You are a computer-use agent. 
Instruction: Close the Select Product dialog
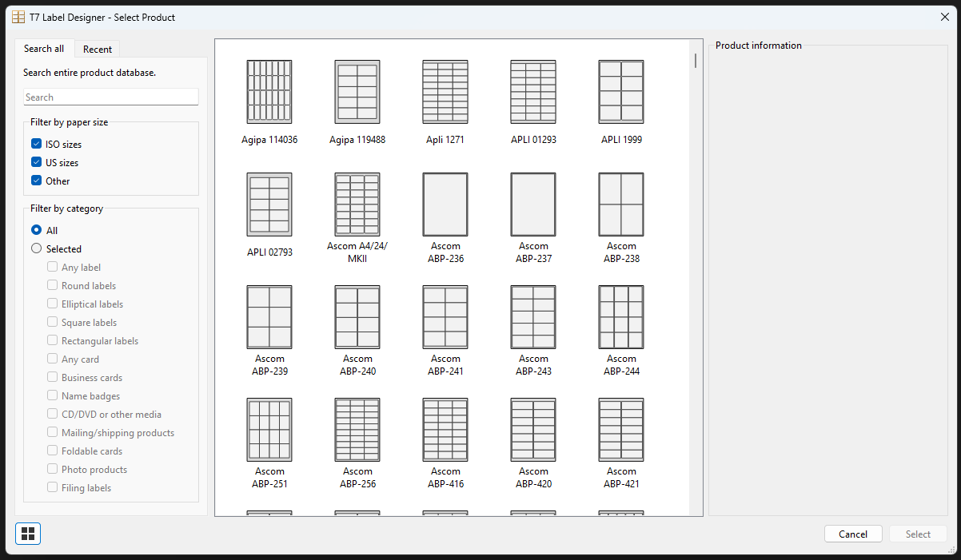[x=944, y=17]
